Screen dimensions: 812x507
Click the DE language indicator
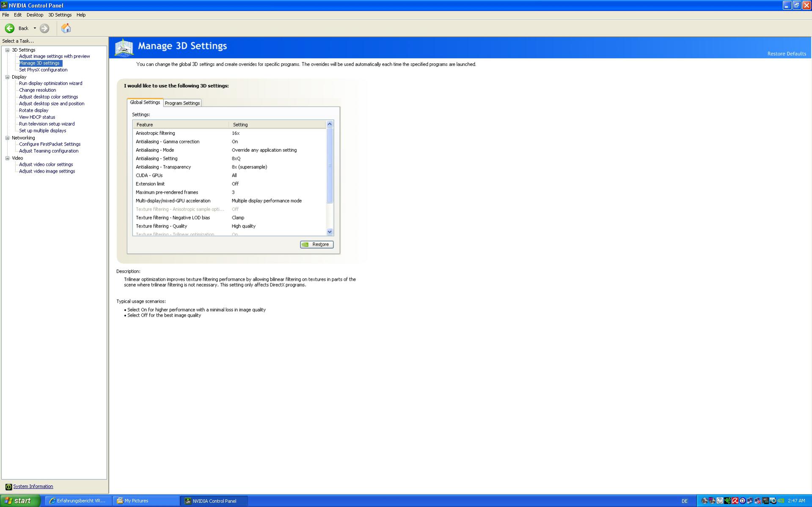point(684,501)
